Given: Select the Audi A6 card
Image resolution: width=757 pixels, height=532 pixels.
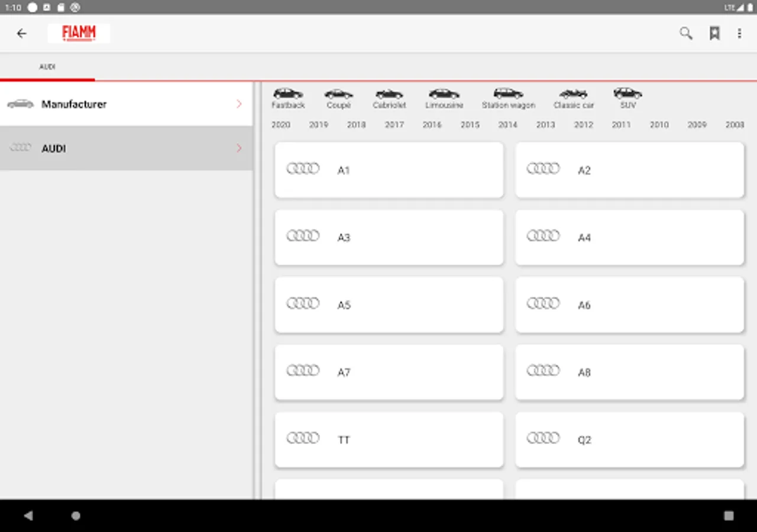Looking at the screenshot, I should (630, 305).
